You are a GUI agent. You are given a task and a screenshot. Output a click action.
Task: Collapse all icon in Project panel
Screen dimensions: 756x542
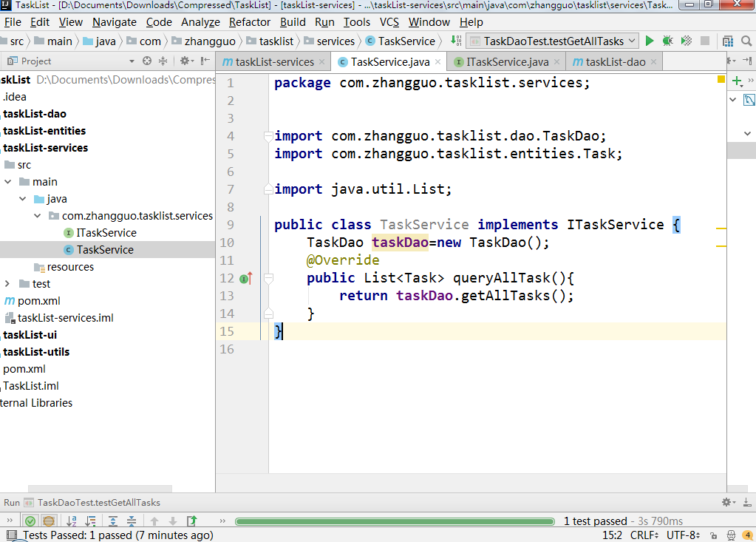coord(163,61)
